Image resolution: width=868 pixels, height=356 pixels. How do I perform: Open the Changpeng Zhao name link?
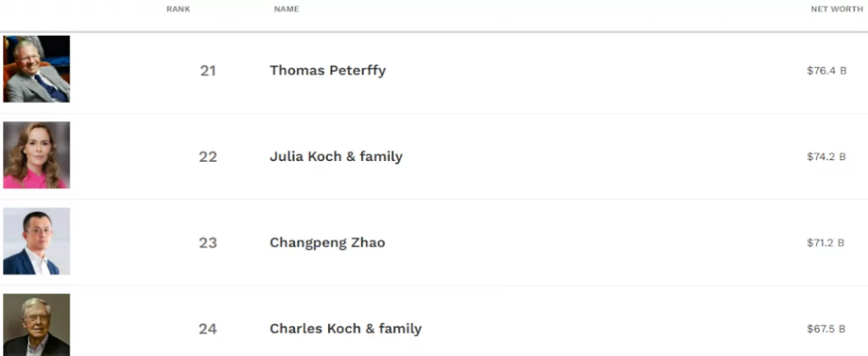[327, 242]
